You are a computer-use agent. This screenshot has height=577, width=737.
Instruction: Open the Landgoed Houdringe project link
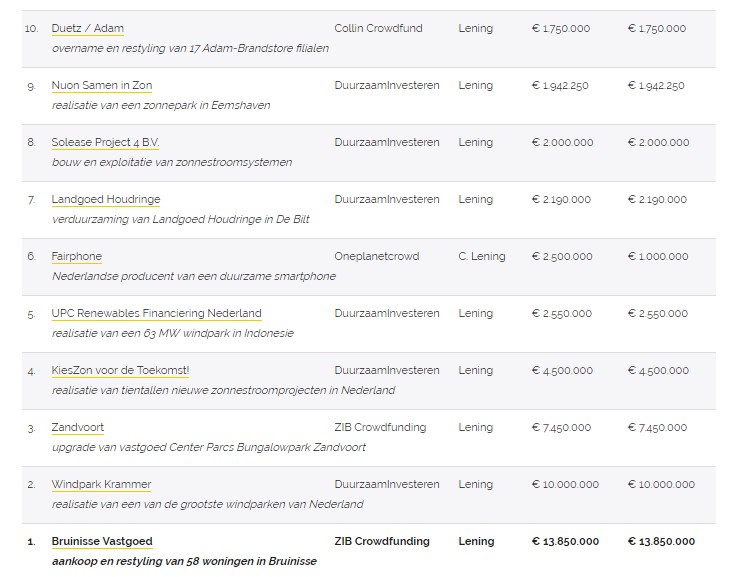click(x=106, y=200)
